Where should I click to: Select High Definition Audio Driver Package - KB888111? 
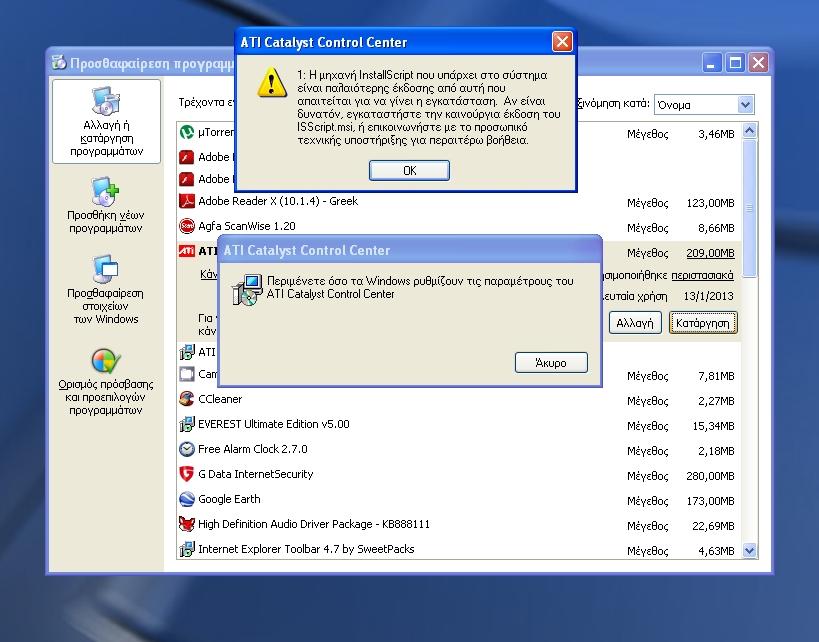(x=314, y=524)
